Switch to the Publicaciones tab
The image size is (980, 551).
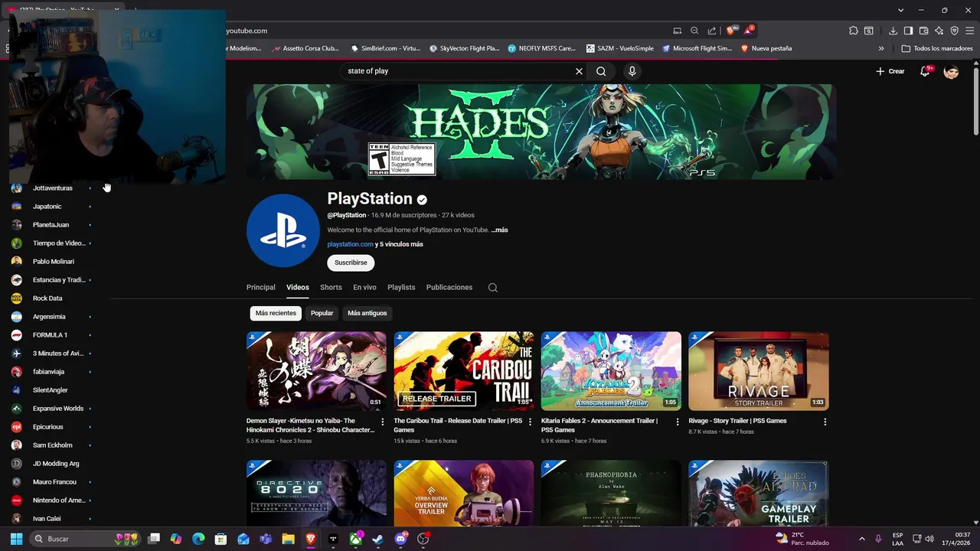[449, 287]
